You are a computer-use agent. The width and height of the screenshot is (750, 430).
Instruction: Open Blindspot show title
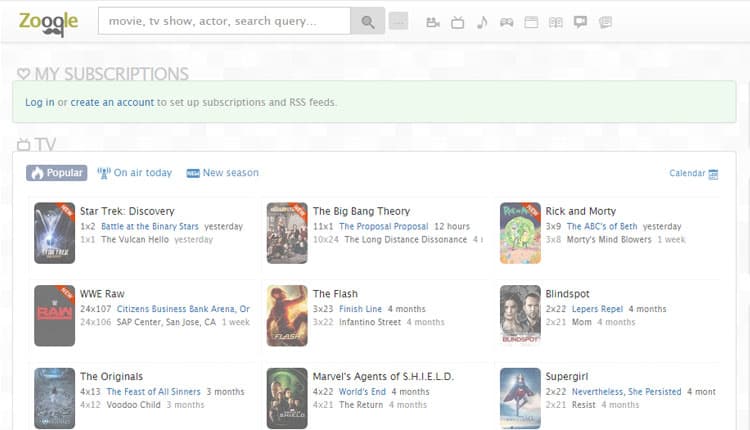(x=567, y=294)
